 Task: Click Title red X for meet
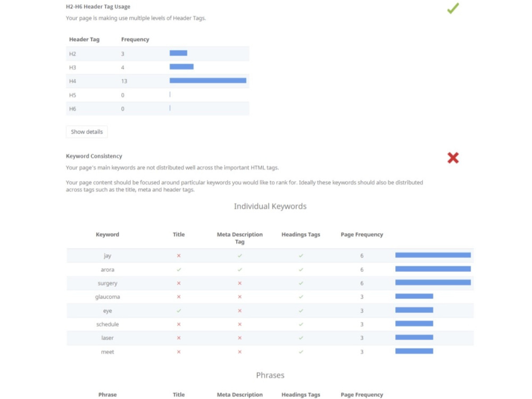(x=179, y=352)
